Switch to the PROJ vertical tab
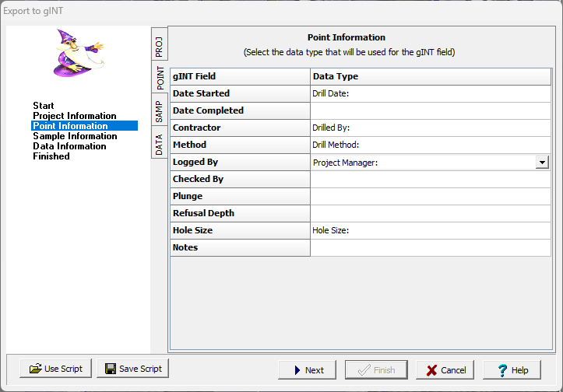563x392 pixels. click(159, 45)
